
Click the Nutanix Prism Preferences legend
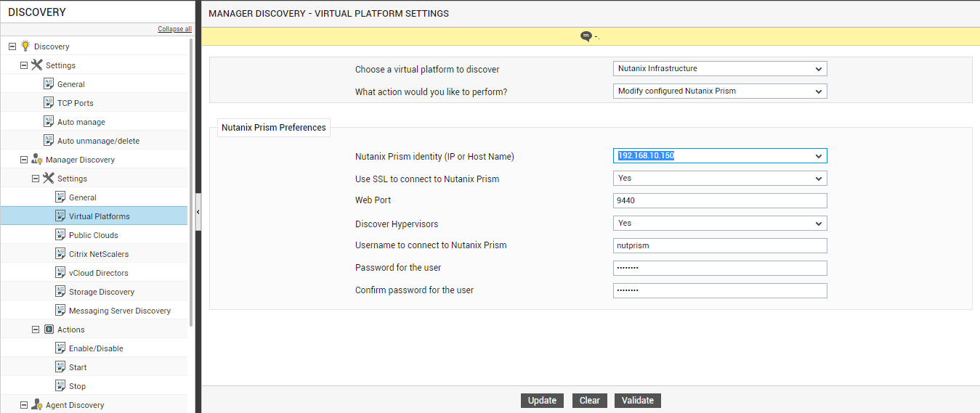click(273, 127)
